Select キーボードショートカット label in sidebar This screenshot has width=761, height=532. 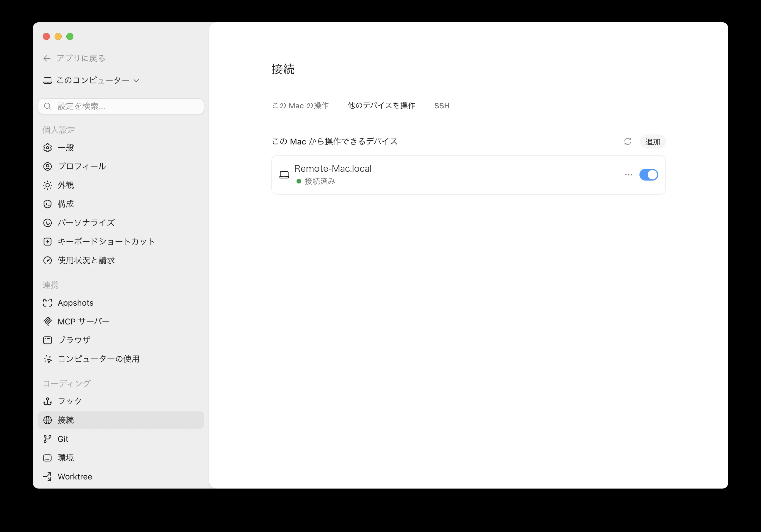(106, 241)
